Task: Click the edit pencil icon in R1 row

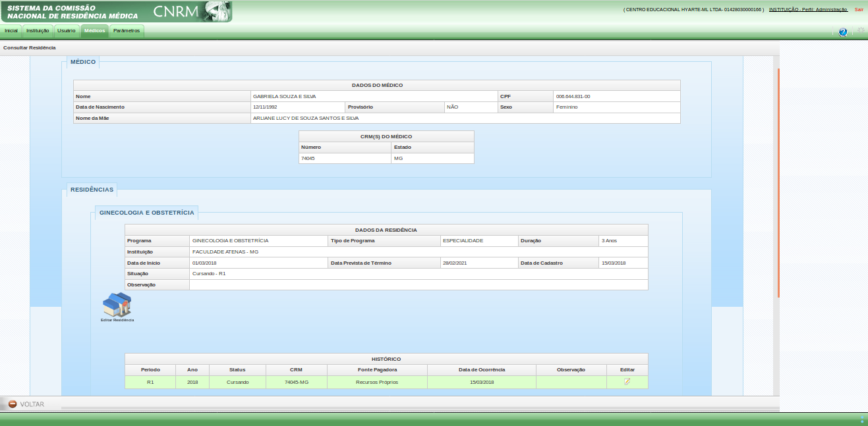Action: click(x=627, y=382)
